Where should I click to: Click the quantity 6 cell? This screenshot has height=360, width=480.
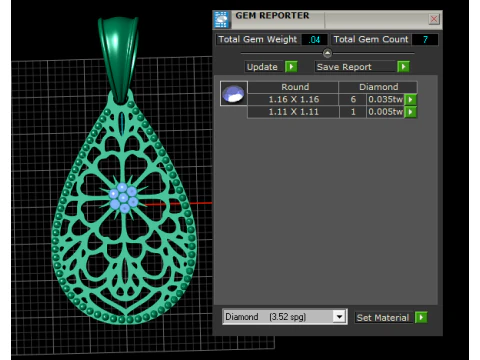click(x=353, y=99)
